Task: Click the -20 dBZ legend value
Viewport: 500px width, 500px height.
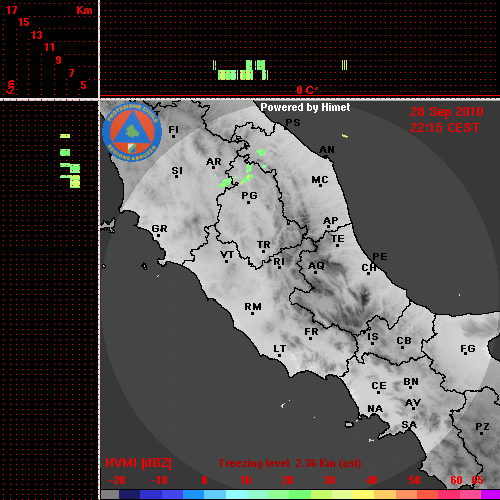Action: point(117,480)
